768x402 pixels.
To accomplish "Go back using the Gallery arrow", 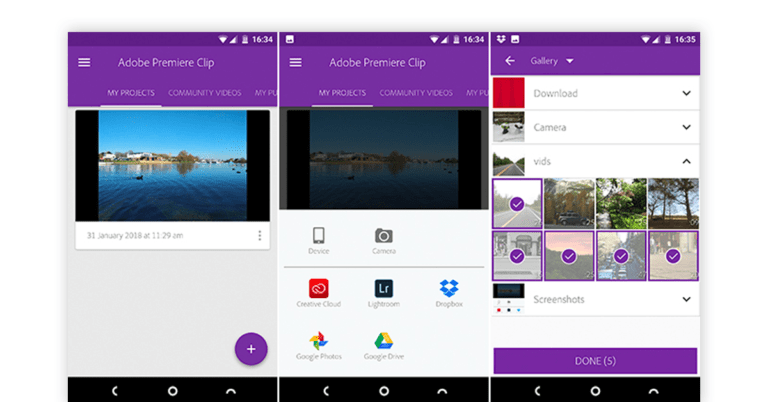I will click(510, 61).
